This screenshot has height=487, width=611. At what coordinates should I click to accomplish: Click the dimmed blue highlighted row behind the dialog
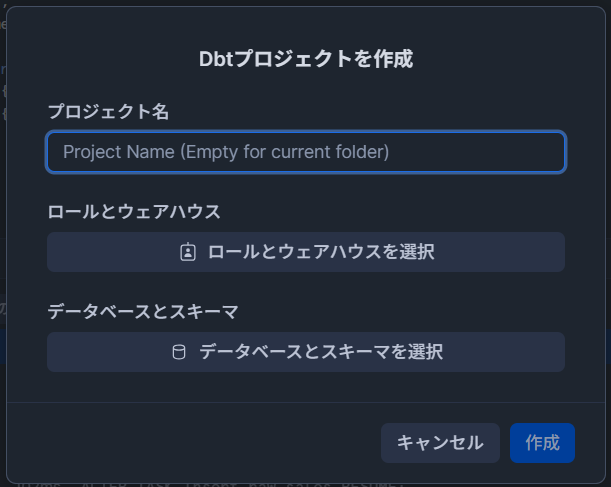pyautogui.click(x=608, y=346)
